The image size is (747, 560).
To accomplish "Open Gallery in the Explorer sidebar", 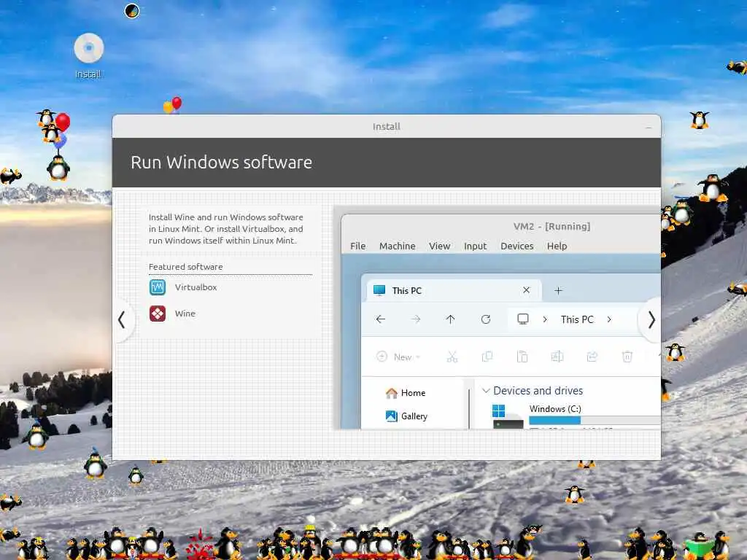I will point(406,416).
